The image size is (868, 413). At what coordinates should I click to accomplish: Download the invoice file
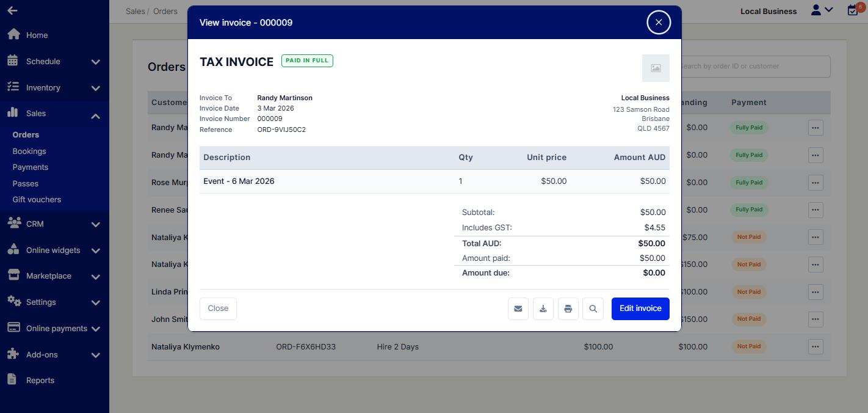pos(543,309)
